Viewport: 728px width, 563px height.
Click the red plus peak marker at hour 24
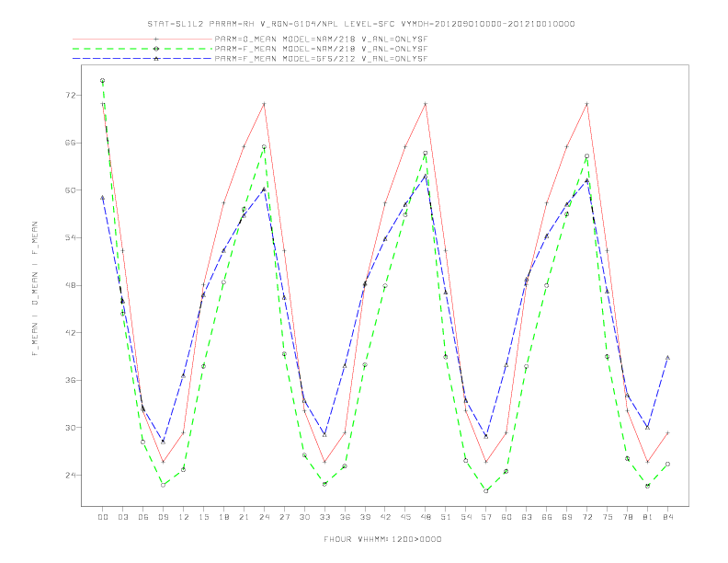264,104
